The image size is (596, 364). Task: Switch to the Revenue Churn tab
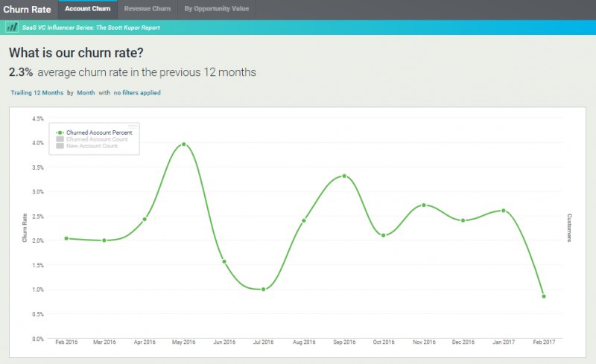coord(147,9)
